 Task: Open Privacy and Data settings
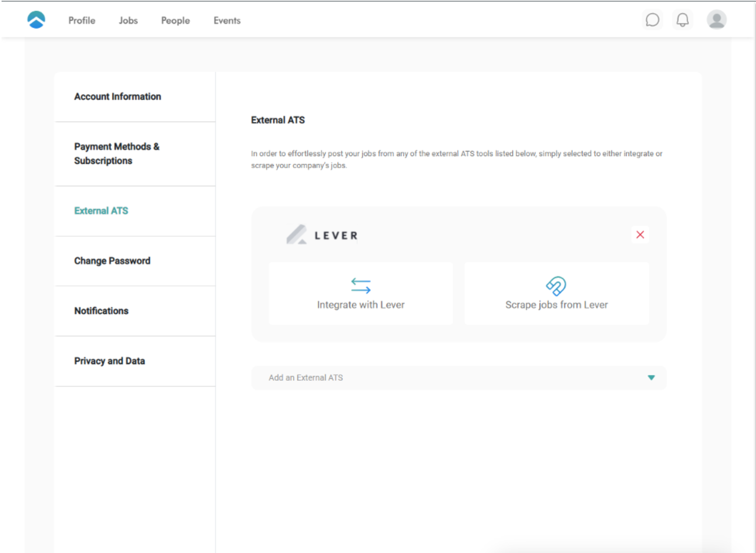(109, 360)
